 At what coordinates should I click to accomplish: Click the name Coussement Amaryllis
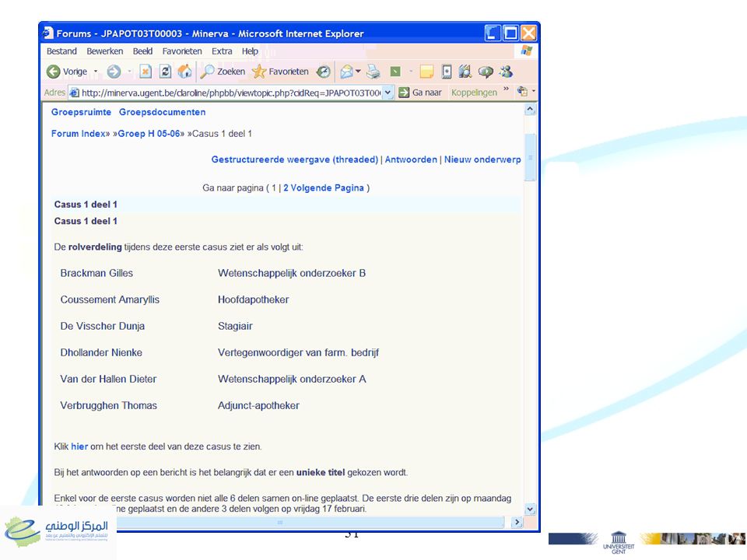click(110, 300)
